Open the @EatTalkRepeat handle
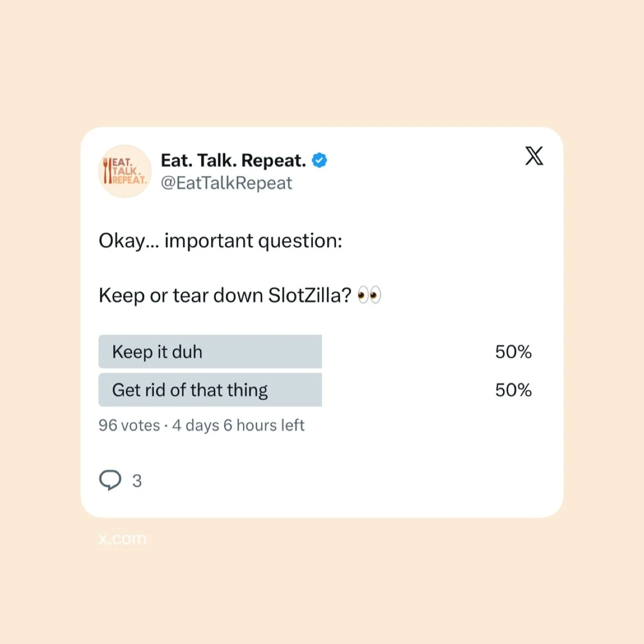The height and width of the screenshot is (644, 644). tap(226, 183)
